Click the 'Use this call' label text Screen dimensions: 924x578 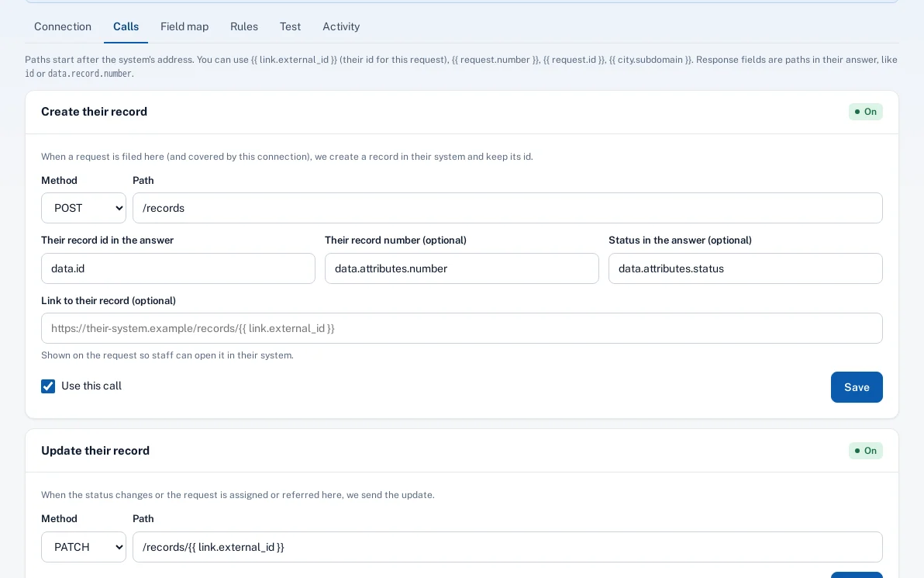(91, 386)
